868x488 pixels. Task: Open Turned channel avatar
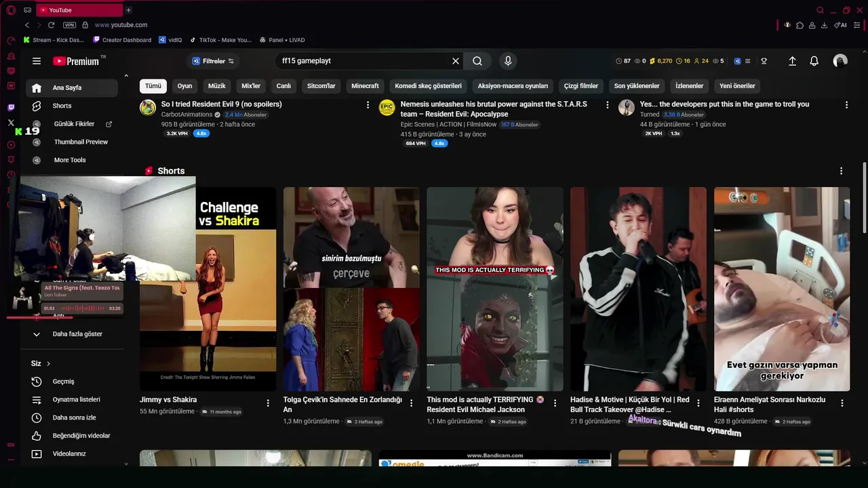pos(627,108)
